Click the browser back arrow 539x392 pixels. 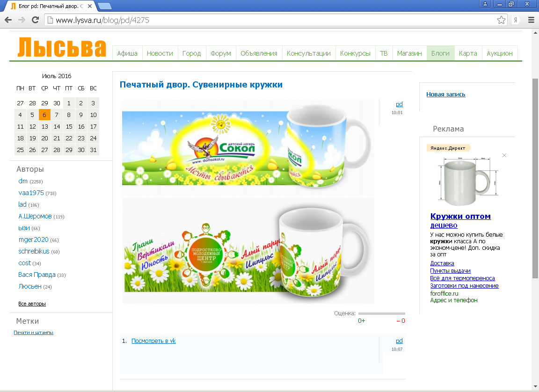(x=8, y=20)
